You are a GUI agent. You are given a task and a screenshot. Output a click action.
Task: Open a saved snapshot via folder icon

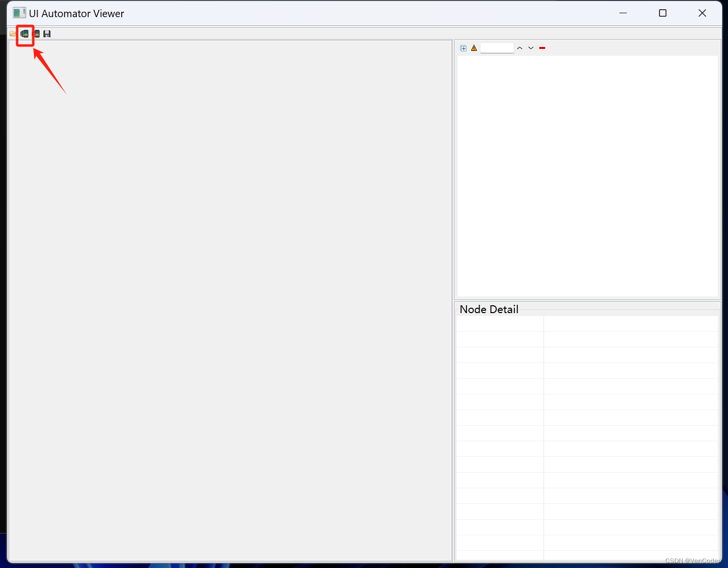pyautogui.click(x=13, y=34)
